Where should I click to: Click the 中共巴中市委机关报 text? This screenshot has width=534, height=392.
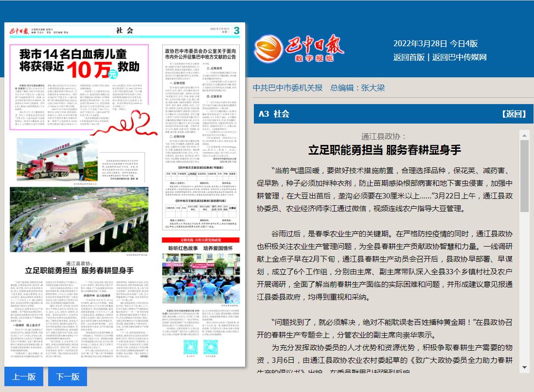coord(287,88)
